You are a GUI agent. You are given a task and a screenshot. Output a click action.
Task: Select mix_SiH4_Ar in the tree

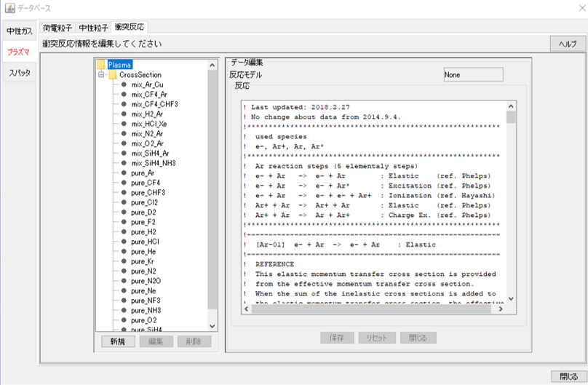tap(150, 154)
